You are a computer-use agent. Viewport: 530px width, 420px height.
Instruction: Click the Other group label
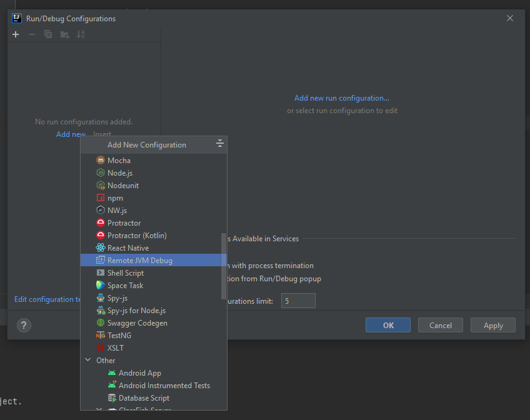106,360
